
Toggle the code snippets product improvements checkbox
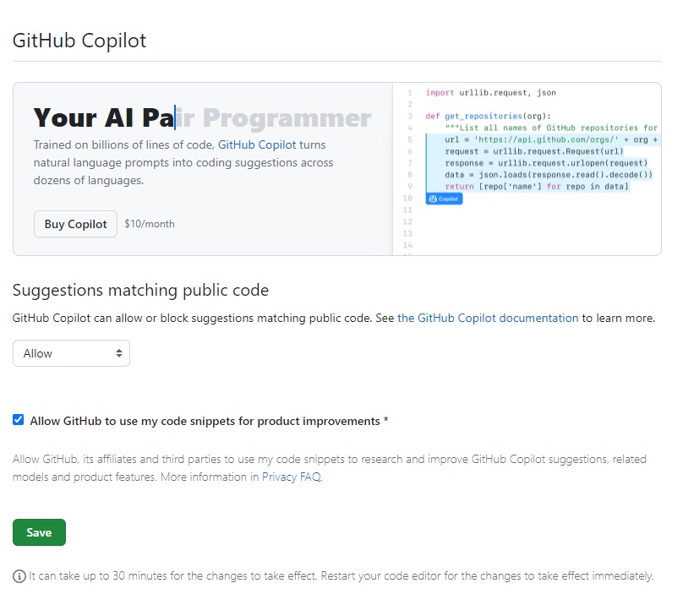click(18, 419)
